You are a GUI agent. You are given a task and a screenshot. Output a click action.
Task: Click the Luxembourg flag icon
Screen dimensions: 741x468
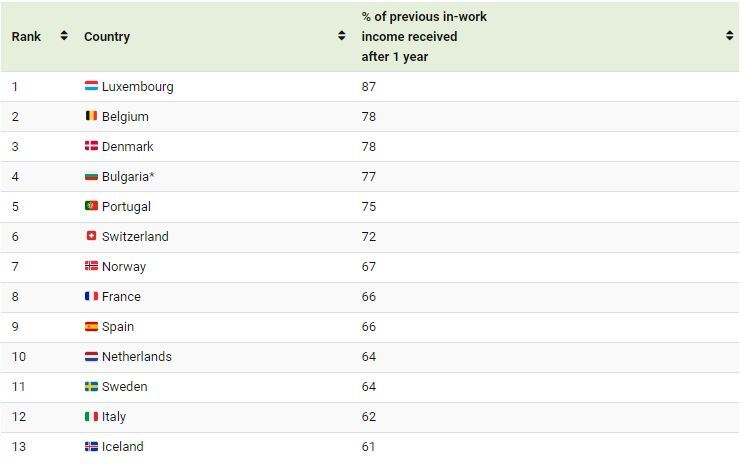click(x=91, y=86)
